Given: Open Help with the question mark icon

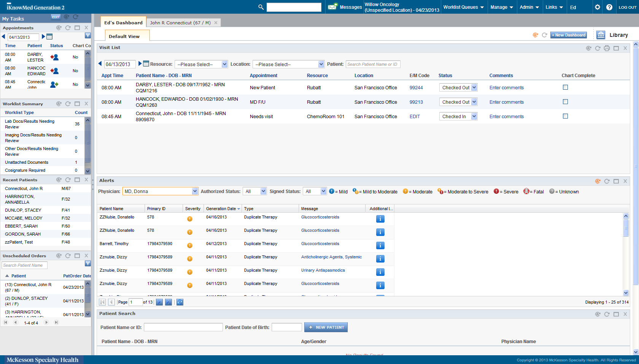Looking at the screenshot, I should (x=609, y=7).
